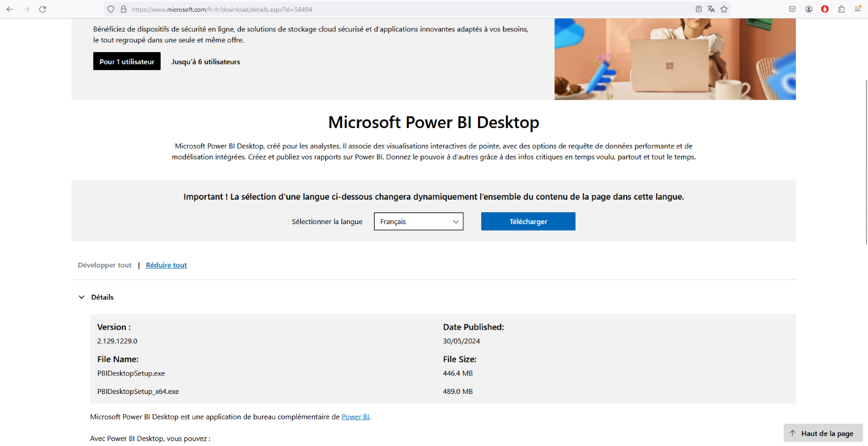This screenshot has height=446, width=868.
Task: Select the 'Jusqu'à 6 utilisateurs' tab
Action: coord(206,61)
